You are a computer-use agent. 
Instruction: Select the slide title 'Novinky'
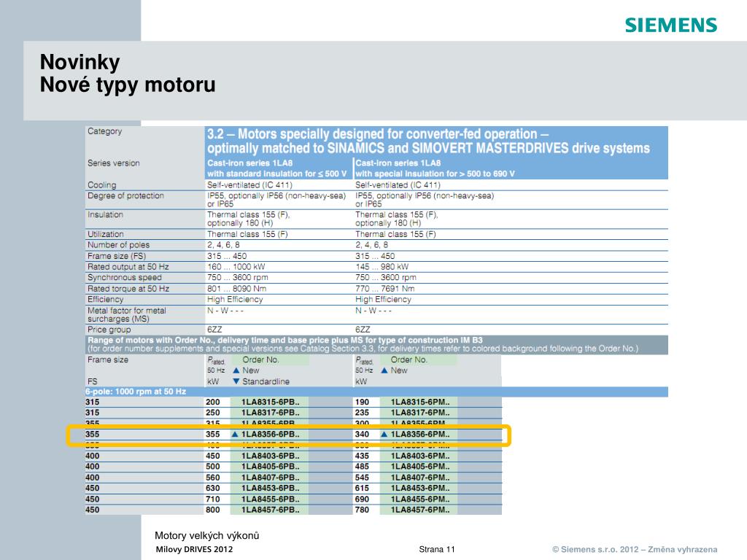pos(80,63)
